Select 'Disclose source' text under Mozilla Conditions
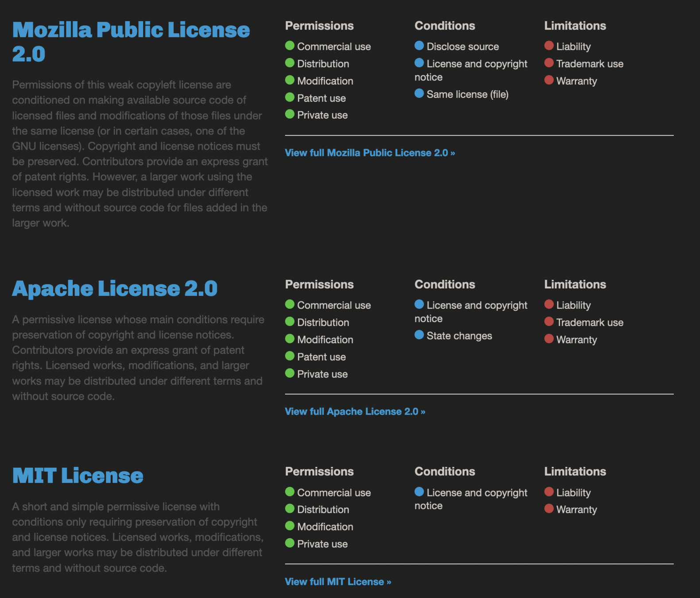Viewport: 700px width, 598px height. point(463,47)
